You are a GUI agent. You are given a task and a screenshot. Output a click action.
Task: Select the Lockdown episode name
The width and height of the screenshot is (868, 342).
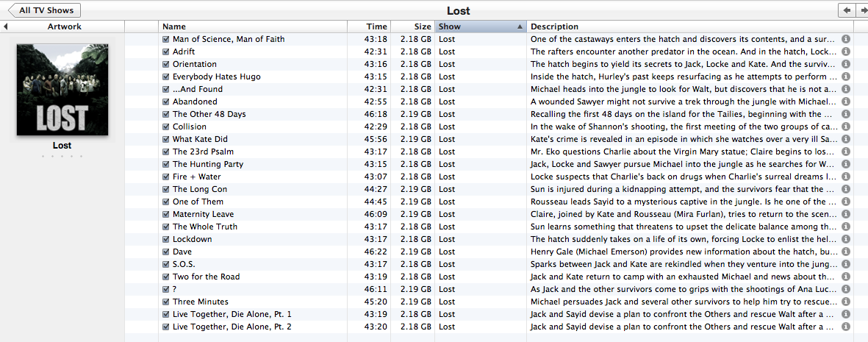coord(192,239)
